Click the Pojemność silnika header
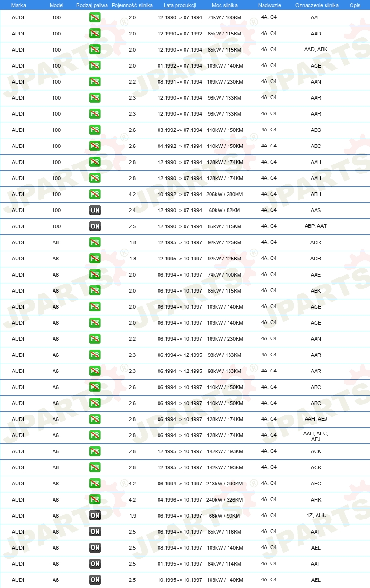Image resolution: width=370 pixels, height=588 pixels. (x=132, y=5)
